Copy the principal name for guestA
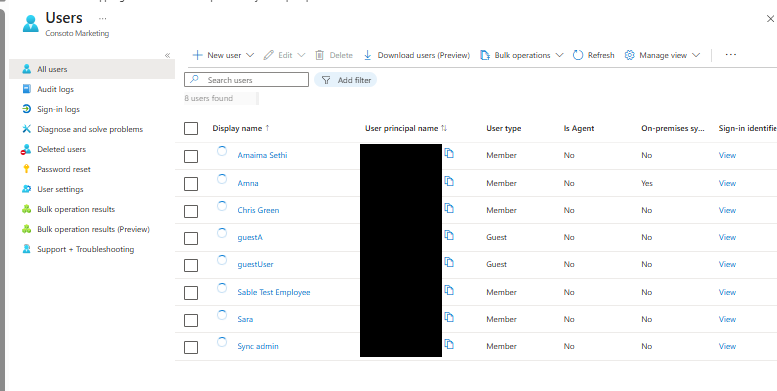The height and width of the screenshot is (391, 777). pos(449,235)
